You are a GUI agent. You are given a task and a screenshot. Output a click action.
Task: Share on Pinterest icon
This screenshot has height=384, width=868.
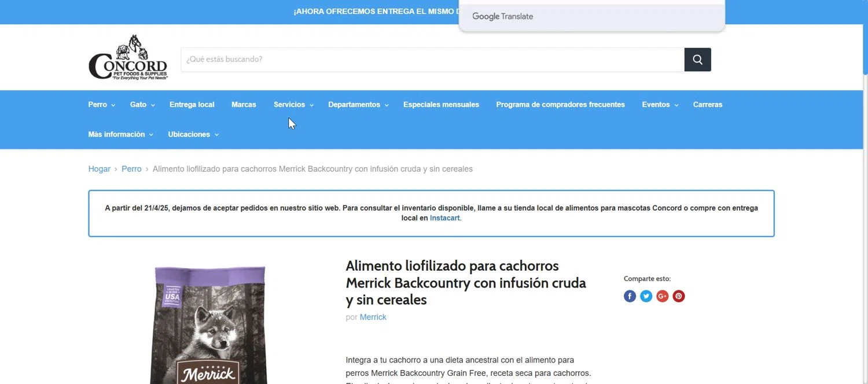679,296
